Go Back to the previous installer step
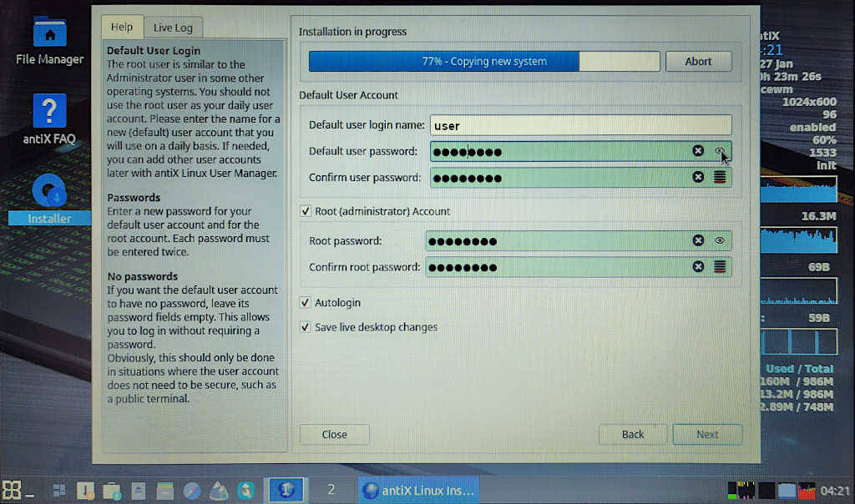The image size is (855, 504). click(633, 434)
